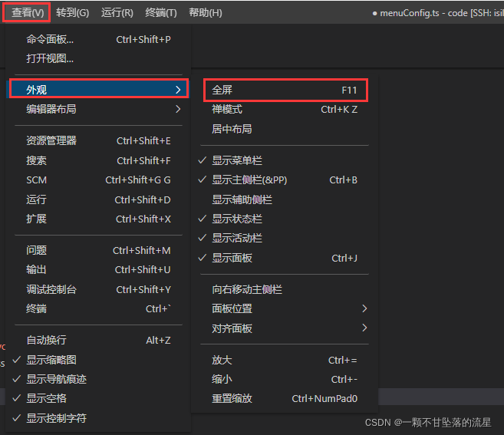Toggle 显示面板 option

point(285,258)
